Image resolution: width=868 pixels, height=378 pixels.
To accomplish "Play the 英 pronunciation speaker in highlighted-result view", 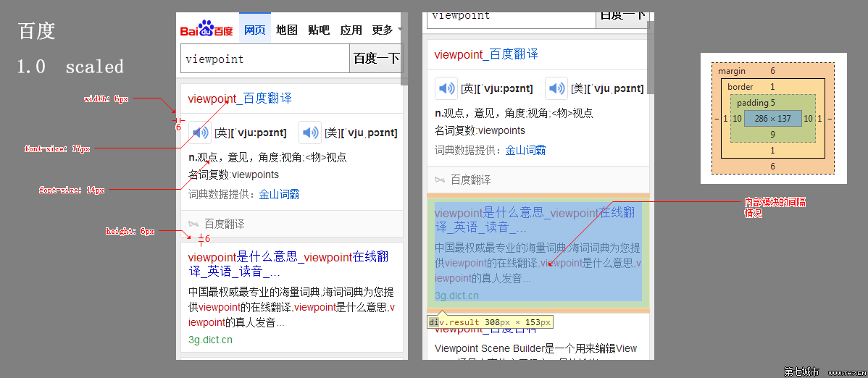I will pos(446,88).
